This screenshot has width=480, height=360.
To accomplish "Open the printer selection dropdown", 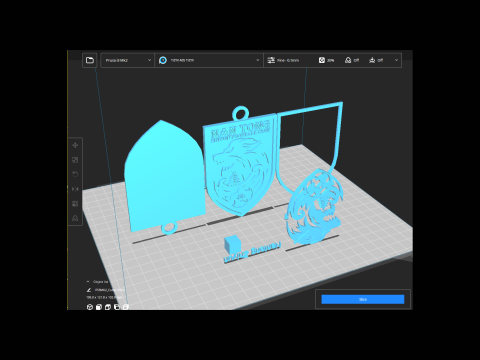I will tap(128, 60).
